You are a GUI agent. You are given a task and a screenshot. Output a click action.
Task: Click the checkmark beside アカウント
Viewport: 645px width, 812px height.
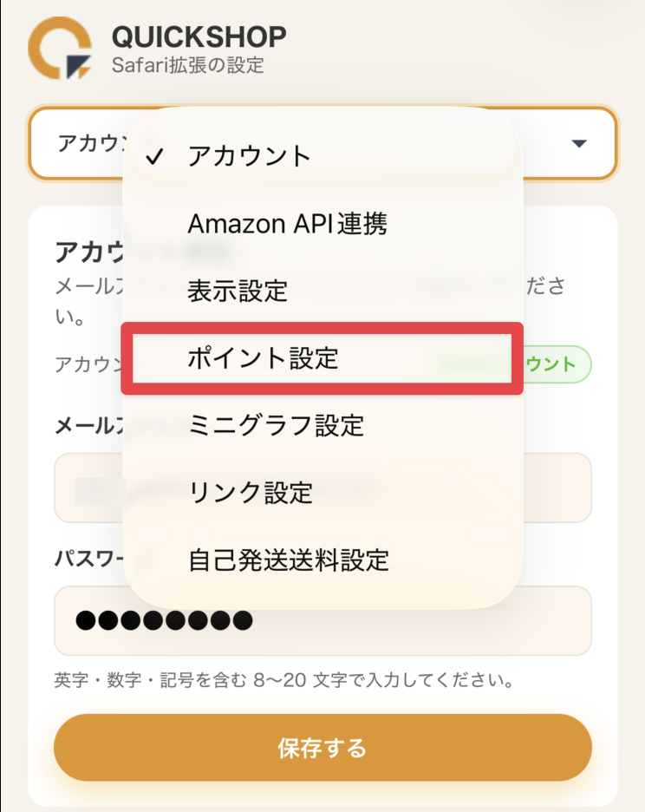point(155,157)
